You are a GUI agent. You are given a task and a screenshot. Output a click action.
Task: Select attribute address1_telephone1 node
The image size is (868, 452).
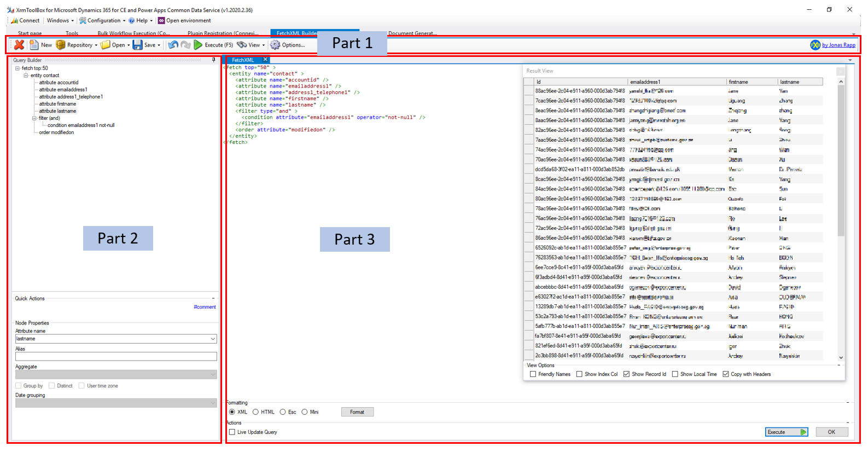71,97
